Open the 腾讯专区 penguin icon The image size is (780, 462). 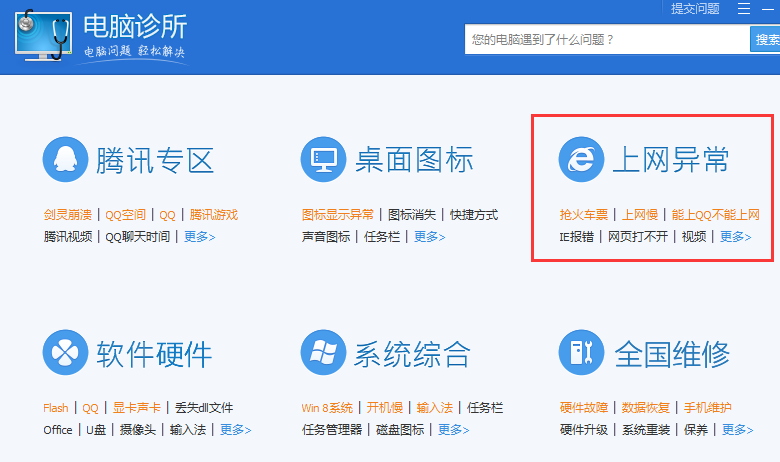tap(65, 159)
